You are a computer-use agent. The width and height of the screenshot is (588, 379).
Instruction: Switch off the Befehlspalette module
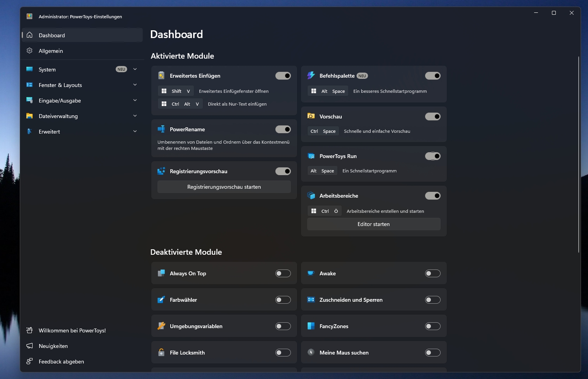click(433, 76)
